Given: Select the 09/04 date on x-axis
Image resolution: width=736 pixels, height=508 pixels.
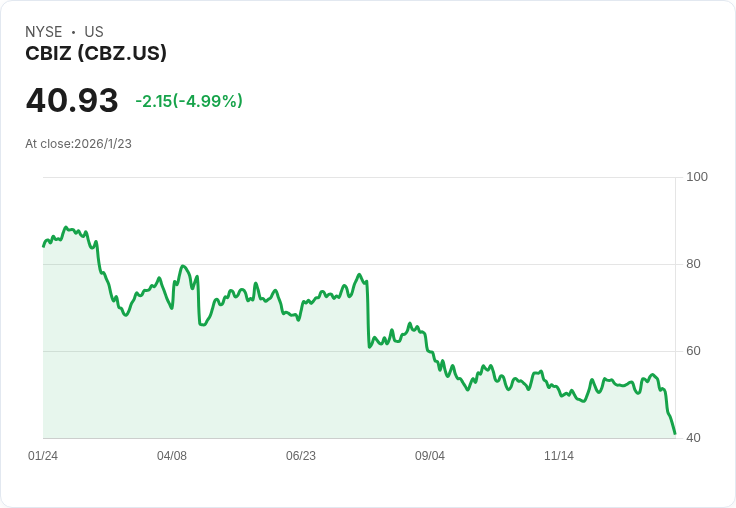Looking at the screenshot, I should click(430, 456).
